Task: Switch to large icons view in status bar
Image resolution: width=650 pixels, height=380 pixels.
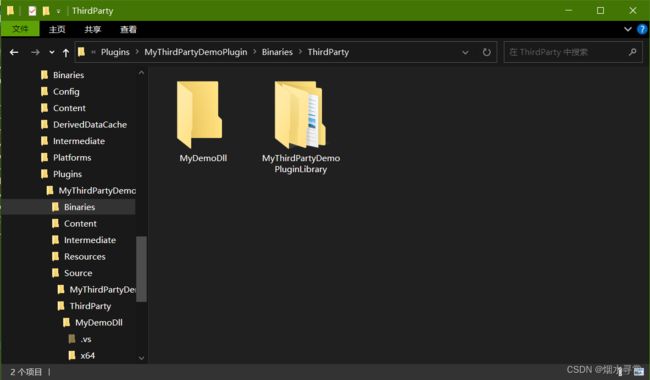Action: click(639, 371)
